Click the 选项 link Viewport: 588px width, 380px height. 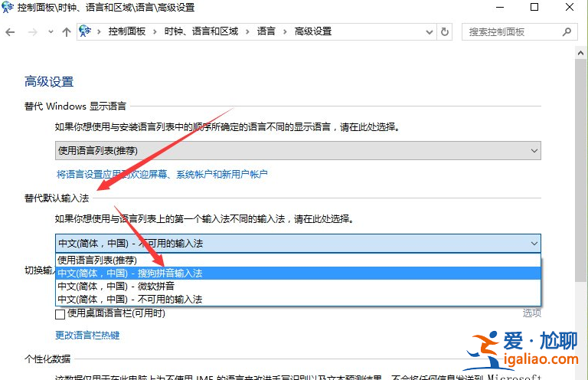532,313
